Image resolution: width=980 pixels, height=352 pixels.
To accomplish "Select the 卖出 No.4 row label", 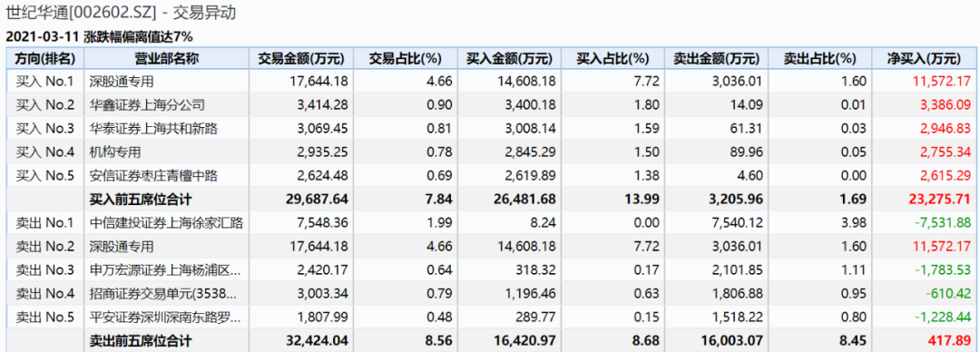I will [44, 294].
